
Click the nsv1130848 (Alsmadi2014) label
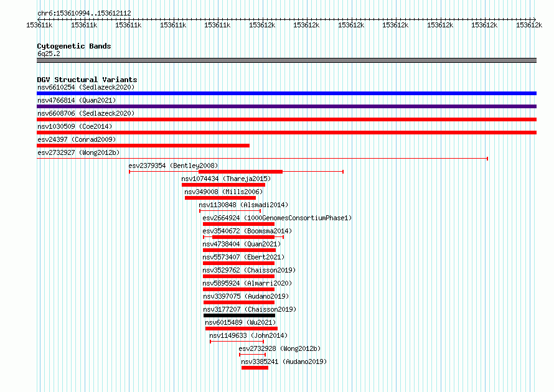coord(243,205)
